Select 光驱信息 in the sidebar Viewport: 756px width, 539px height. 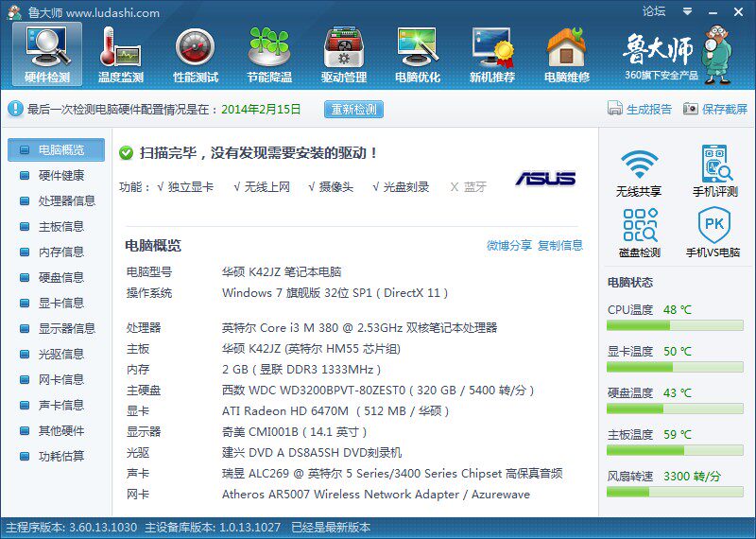(56, 355)
